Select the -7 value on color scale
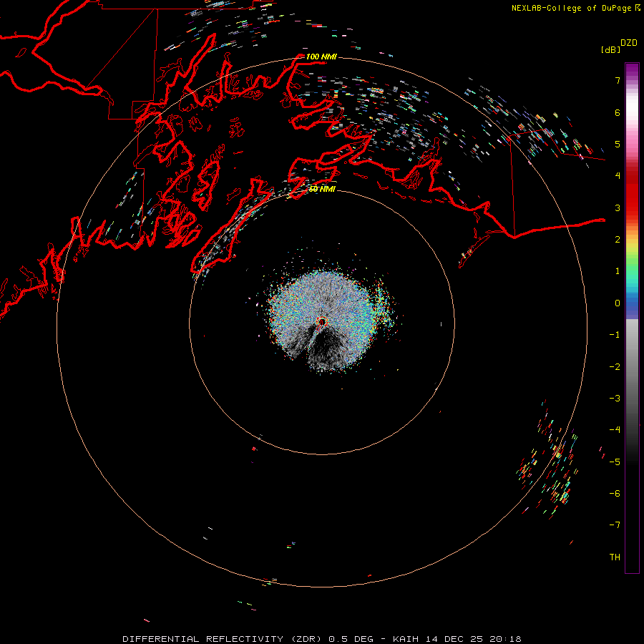 (615, 525)
